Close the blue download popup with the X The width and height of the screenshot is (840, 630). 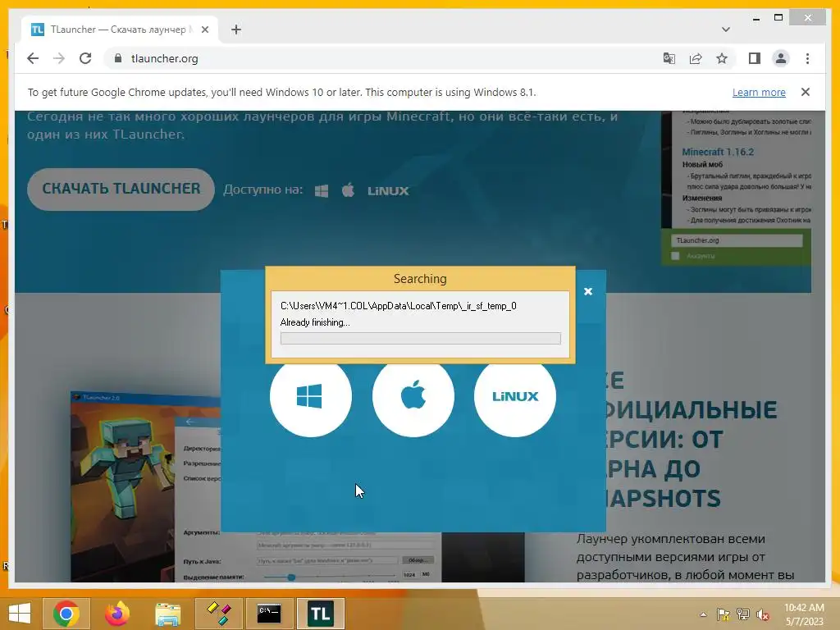tap(587, 291)
